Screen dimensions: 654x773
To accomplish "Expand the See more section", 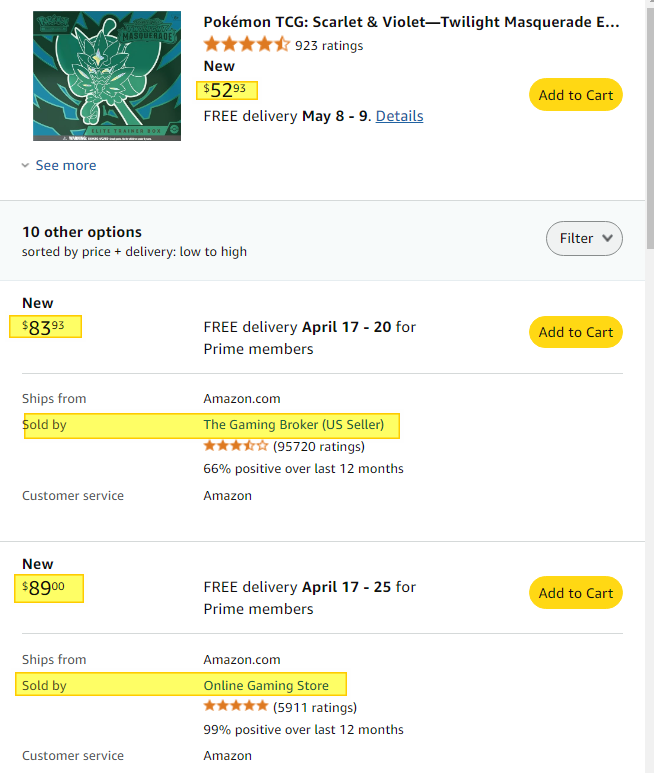I will point(66,165).
